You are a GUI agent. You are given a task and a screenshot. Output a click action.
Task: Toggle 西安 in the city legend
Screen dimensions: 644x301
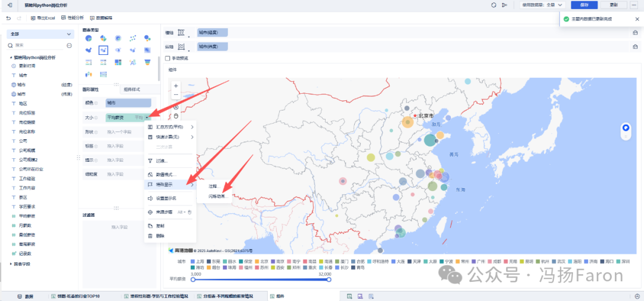[277, 268]
